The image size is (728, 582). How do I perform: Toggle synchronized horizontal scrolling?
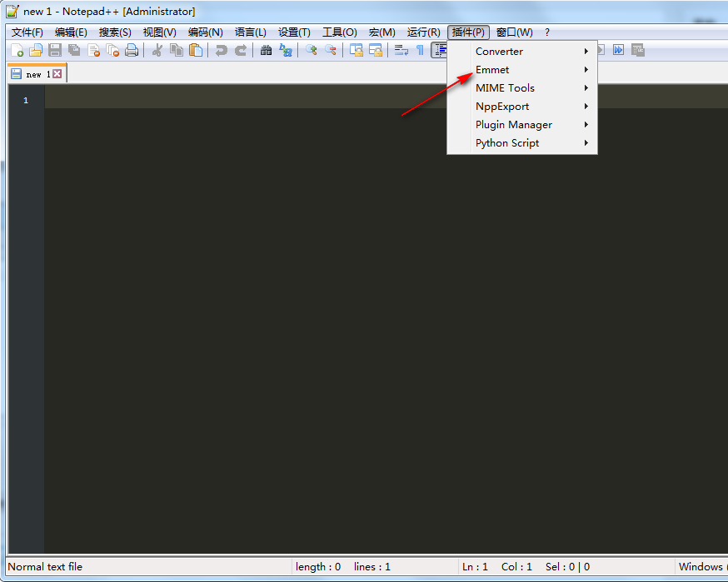[x=375, y=50]
